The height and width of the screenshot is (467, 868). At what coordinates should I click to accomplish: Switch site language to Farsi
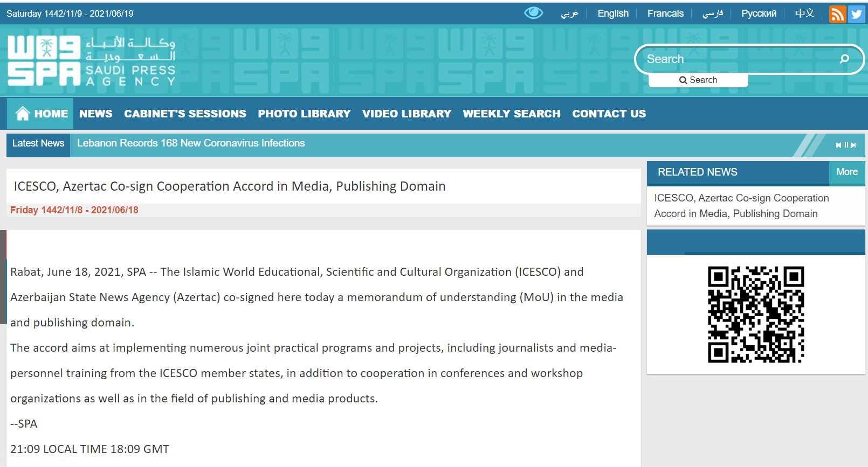click(712, 13)
